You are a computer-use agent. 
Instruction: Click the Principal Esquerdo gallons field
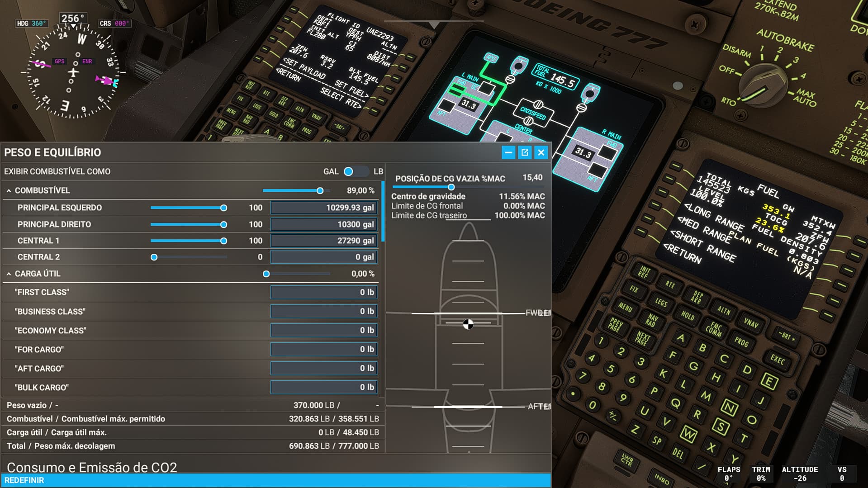[x=324, y=208]
